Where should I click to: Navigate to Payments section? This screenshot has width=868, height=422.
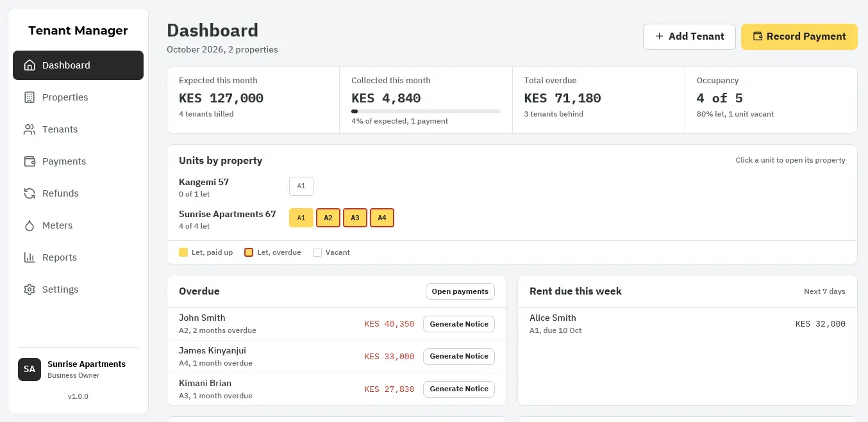point(78,161)
